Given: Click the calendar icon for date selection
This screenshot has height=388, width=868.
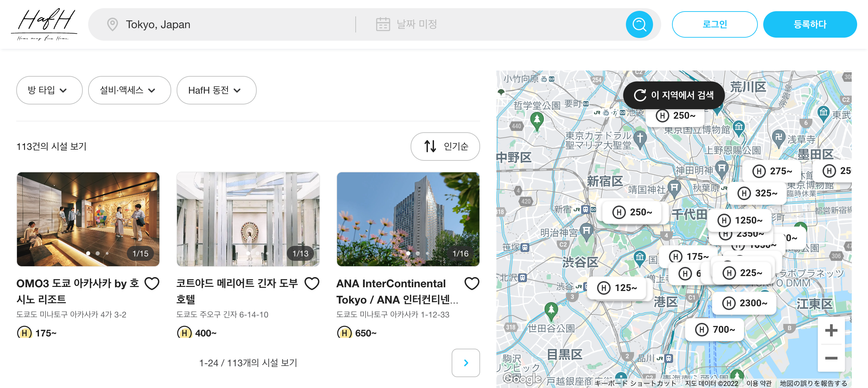Looking at the screenshot, I should (383, 24).
